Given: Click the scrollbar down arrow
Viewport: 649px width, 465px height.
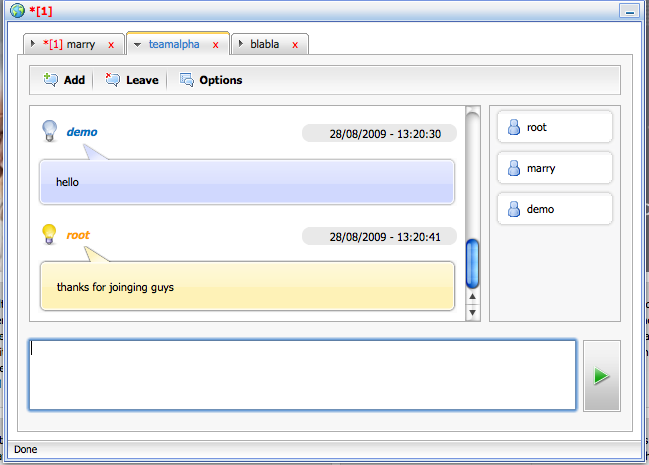Looking at the screenshot, I should pos(472,313).
